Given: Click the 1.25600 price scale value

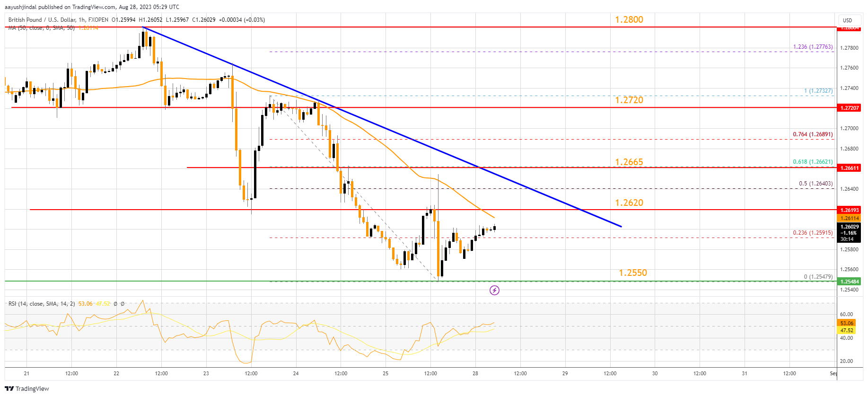Looking at the screenshot, I should coord(849,269).
